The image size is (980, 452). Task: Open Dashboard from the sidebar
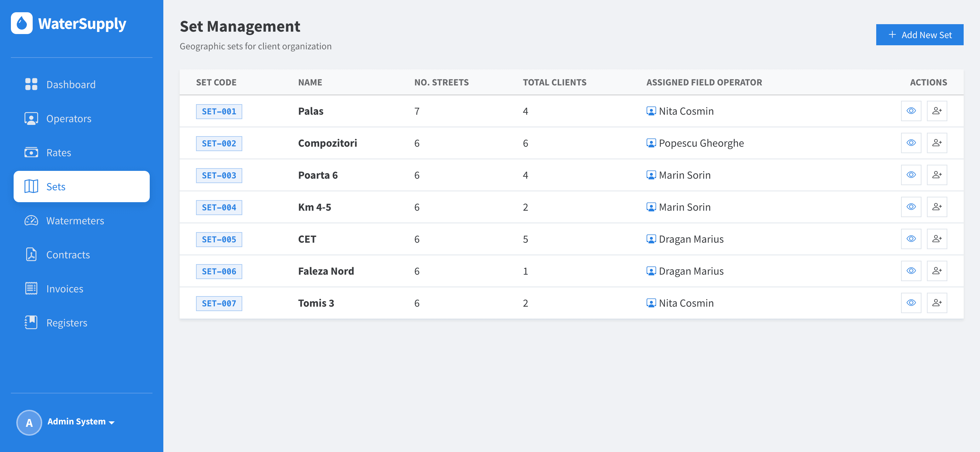coord(81,84)
